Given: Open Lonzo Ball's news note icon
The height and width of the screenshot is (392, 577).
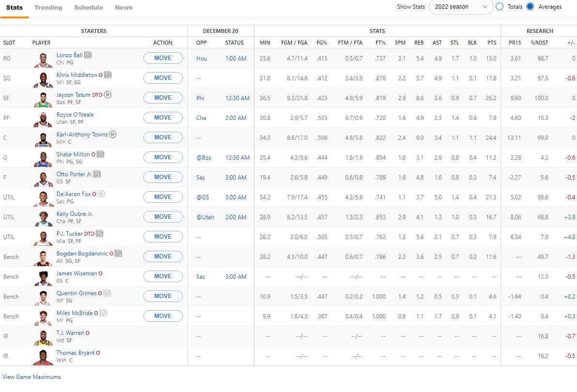Looking at the screenshot, I should coord(88,55).
